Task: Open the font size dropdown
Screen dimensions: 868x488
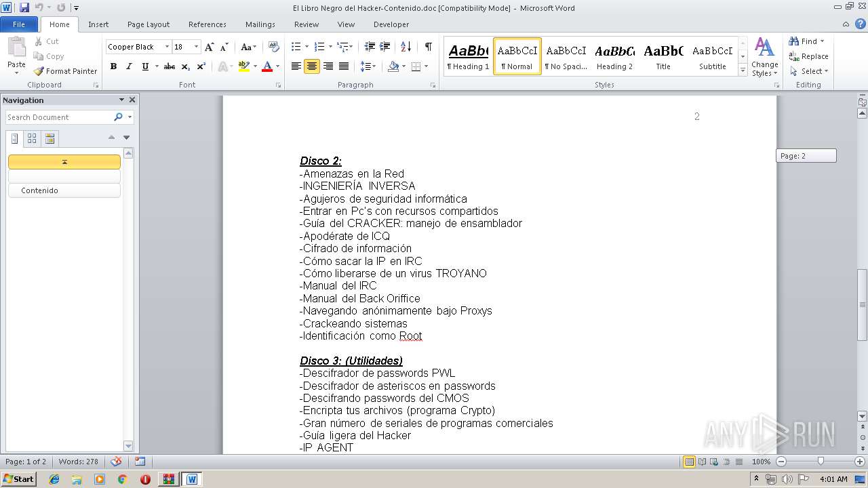Action: 197,47
